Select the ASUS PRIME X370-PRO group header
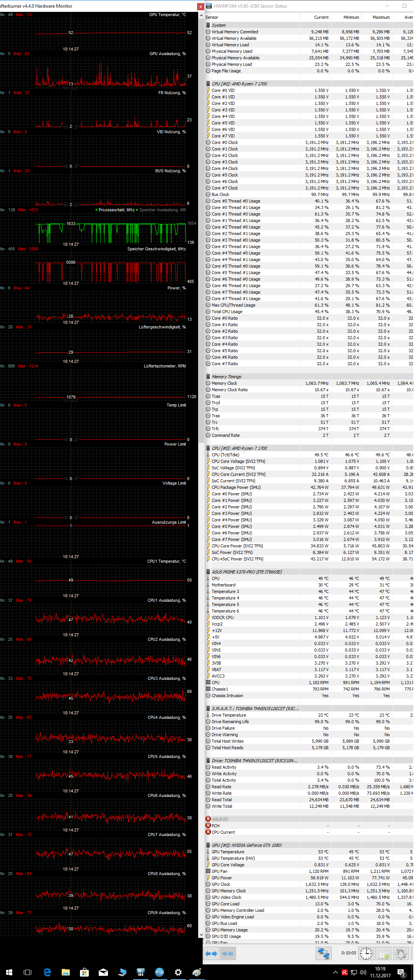Image resolution: width=414 pixels, height=980 pixels. point(309,572)
